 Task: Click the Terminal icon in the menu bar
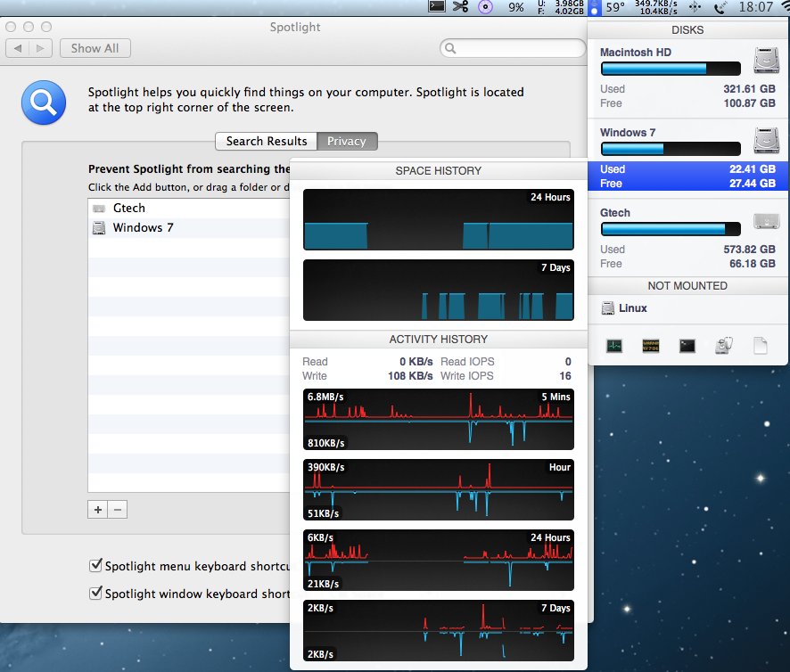point(436,6)
